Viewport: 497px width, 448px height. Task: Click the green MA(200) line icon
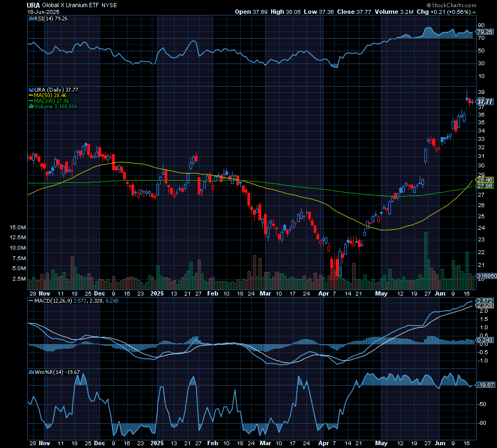[30, 101]
